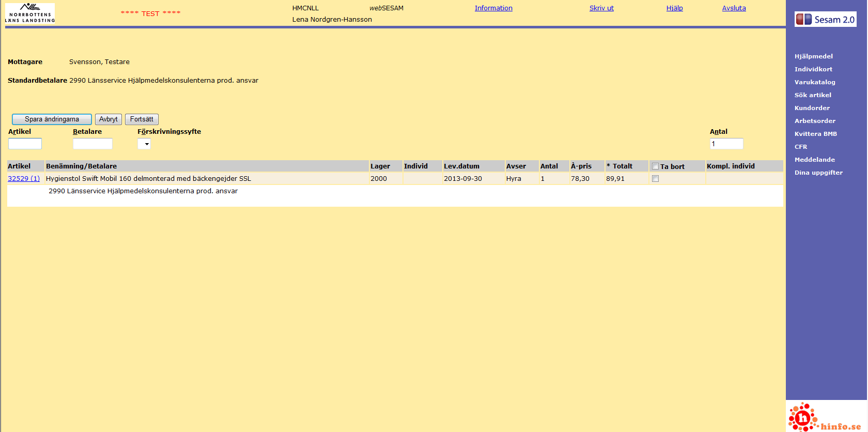Check Ta bort box for Hygienstol row
The image size is (868, 432).
655,179
